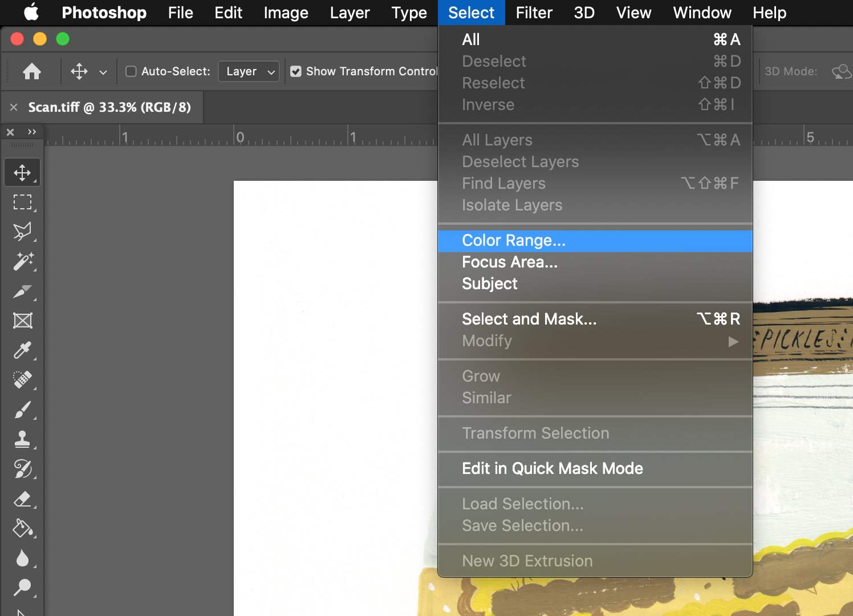The image size is (853, 616).
Task: Select the Frame tool
Action: coord(22,321)
